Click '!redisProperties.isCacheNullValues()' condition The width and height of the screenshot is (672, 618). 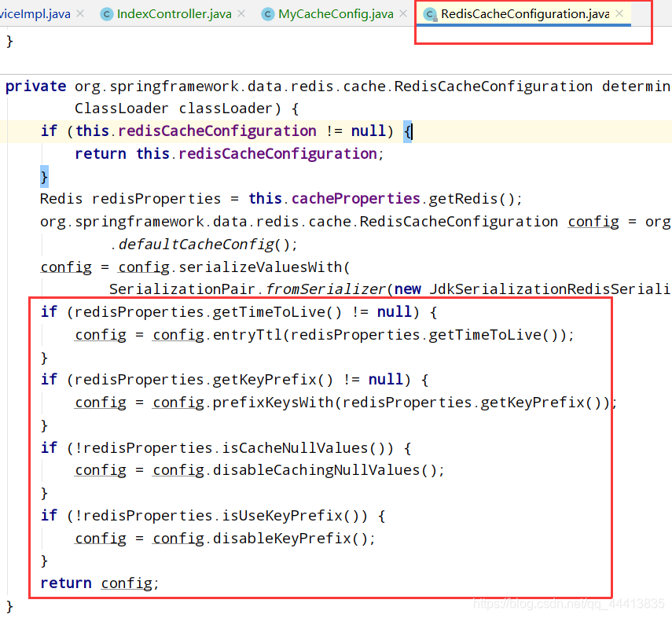(233, 447)
